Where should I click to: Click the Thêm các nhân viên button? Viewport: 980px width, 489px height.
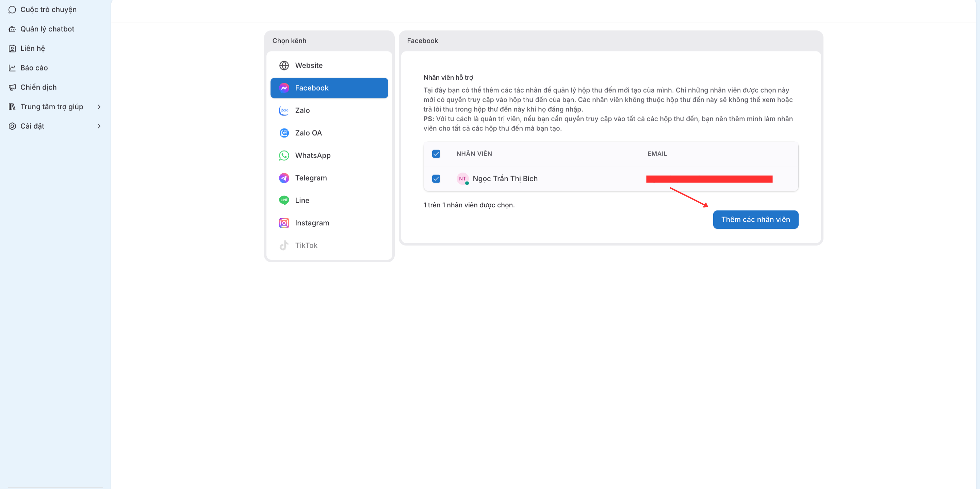click(x=755, y=220)
